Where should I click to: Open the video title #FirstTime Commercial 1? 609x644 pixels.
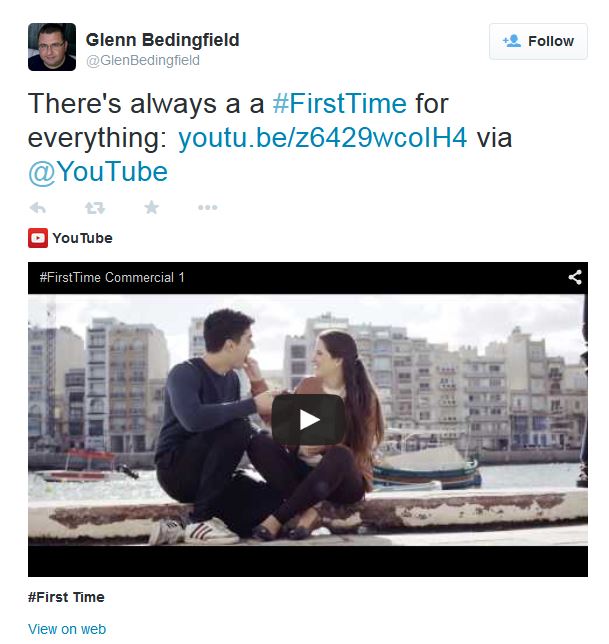112,278
